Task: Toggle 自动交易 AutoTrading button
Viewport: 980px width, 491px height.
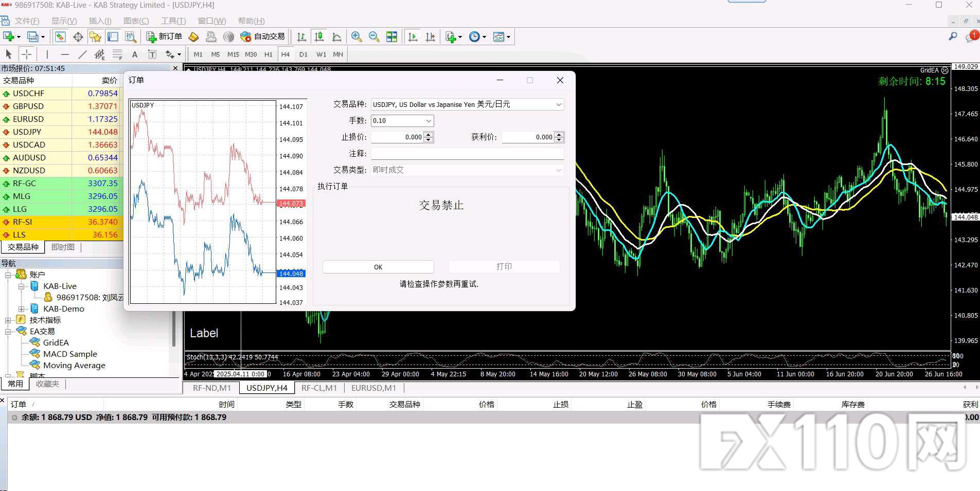Action: click(x=263, y=37)
